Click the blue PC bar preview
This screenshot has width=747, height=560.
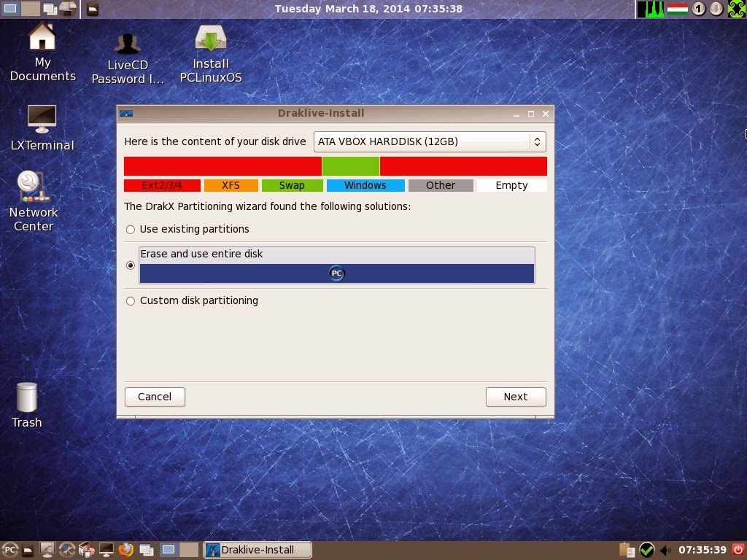point(337,273)
